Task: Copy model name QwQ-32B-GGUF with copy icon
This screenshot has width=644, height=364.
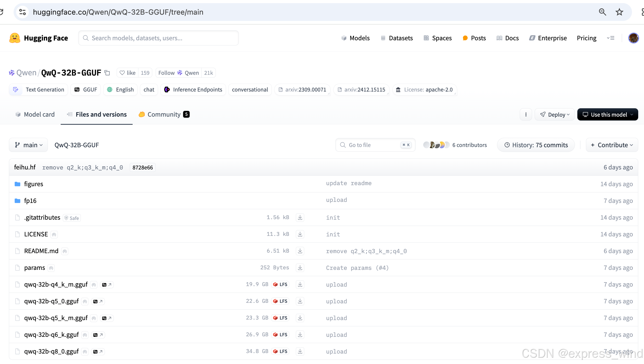Action: (107, 73)
